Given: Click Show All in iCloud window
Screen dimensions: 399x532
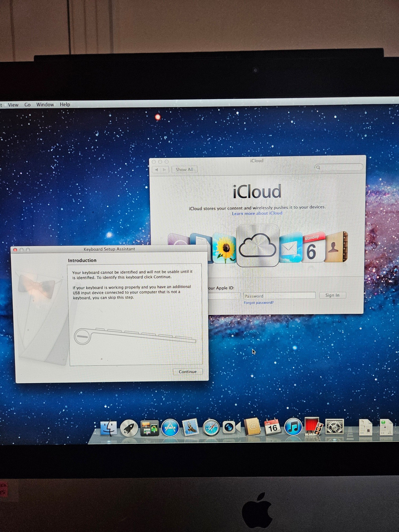Looking at the screenshot, I should click(x=184, y=169).
